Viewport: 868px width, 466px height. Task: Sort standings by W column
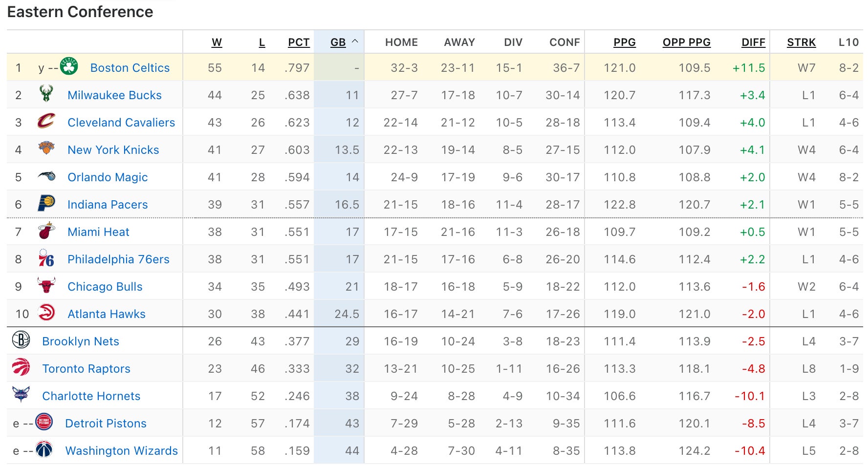(x=217, y=42)
